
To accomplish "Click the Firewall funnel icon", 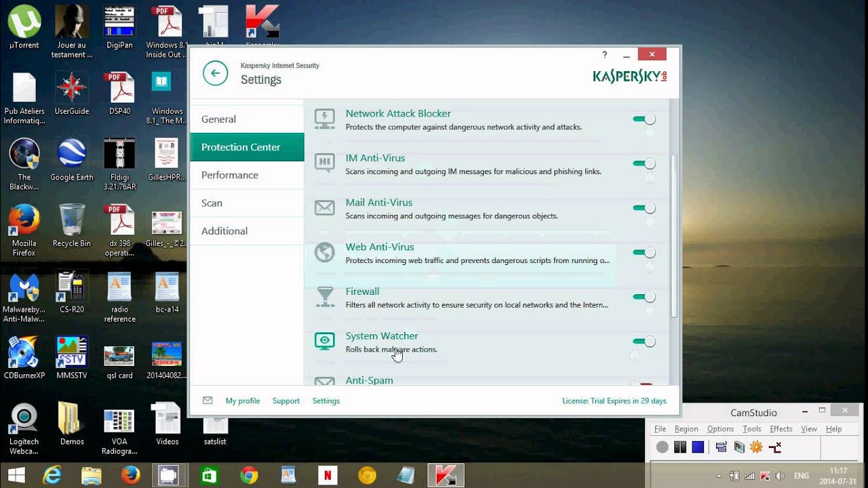I will (325, 297).
